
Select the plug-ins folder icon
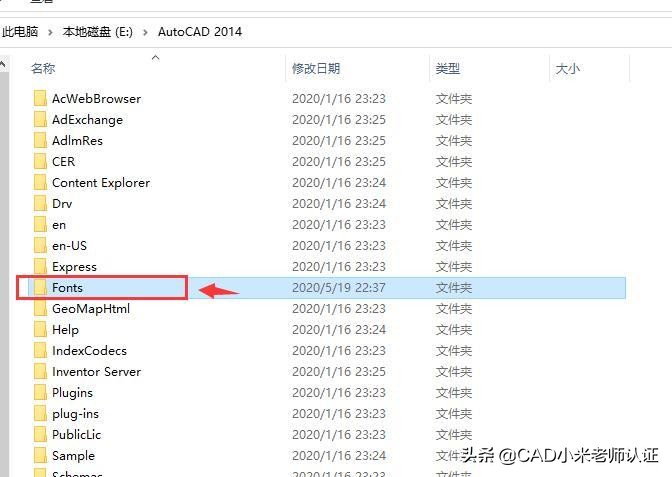pyautogui.click(x=40, y=413)
